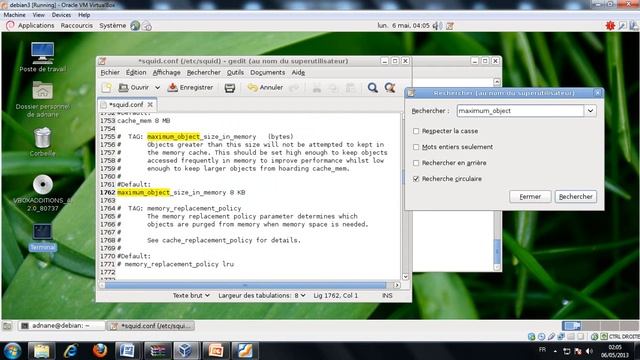The image size is (640, 360).
Task: Launch Firefox from the Windows taskbar
Action: 100,351
